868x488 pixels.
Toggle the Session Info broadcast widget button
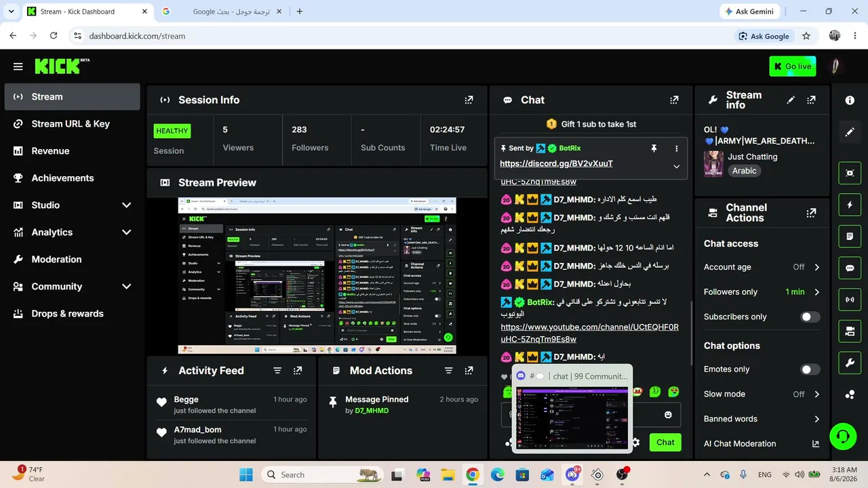click(x=850, y=300)
